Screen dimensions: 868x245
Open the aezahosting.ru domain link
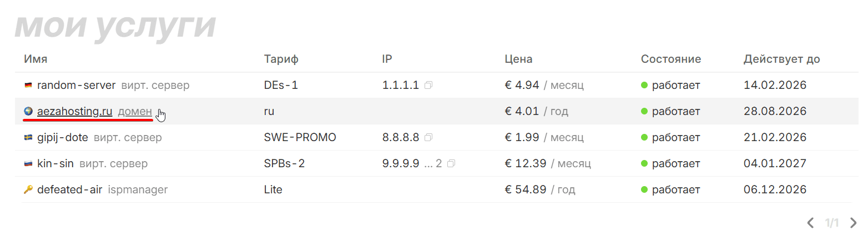point(75,112)
